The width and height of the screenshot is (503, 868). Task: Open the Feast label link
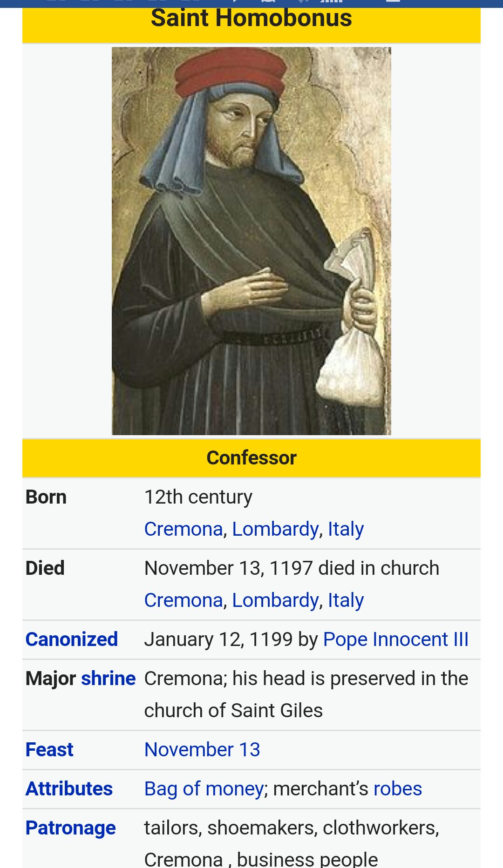[49, 750]
